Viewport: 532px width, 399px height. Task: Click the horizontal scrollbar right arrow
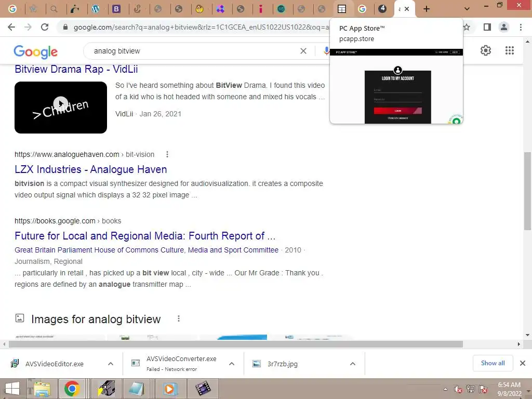(x=519, y=344)
